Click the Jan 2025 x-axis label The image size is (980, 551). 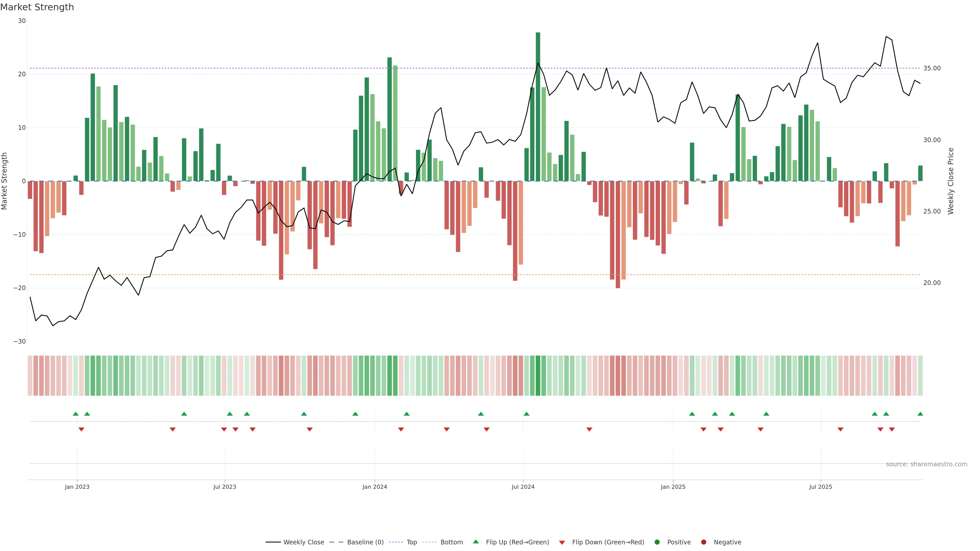pyautogui.click(x=673, y=487)
